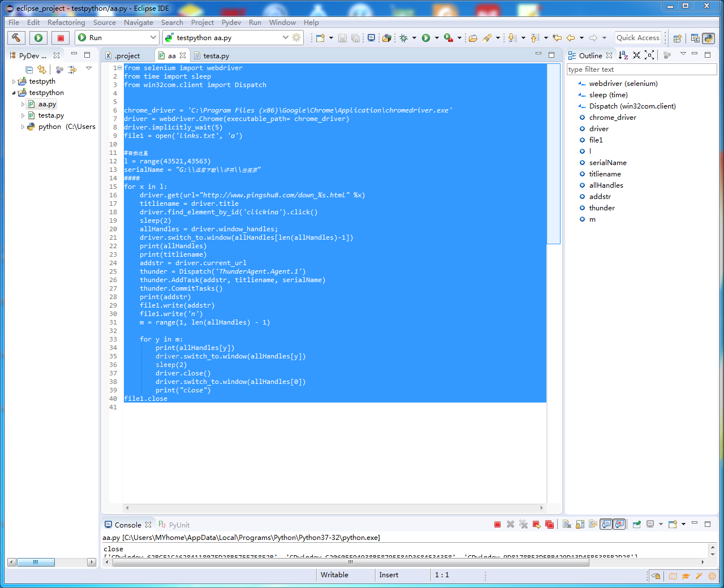724x588 pixels.
Task: Click Remove All Terminated Launches icon
Action: point(523,525)
